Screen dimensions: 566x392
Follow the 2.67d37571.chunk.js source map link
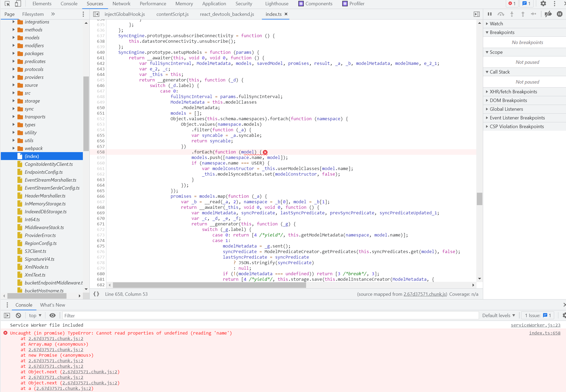pyautogui.click(x=425, y=294)
